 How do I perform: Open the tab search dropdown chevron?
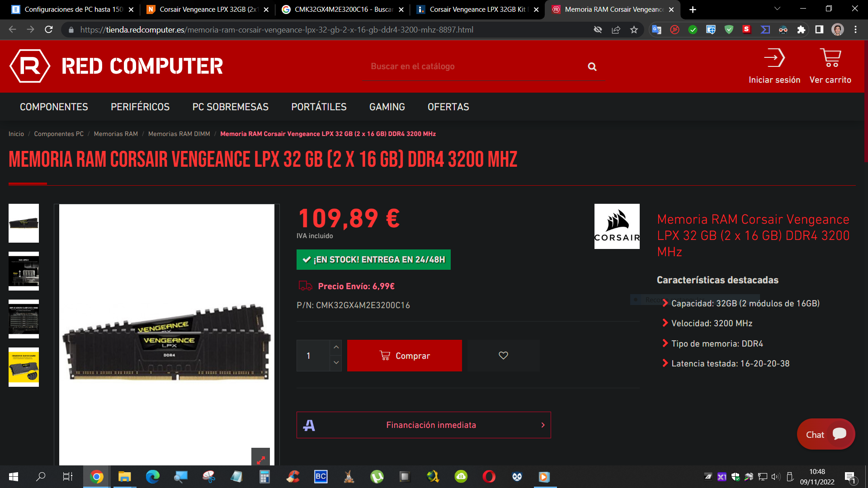(x=777, y=9)
